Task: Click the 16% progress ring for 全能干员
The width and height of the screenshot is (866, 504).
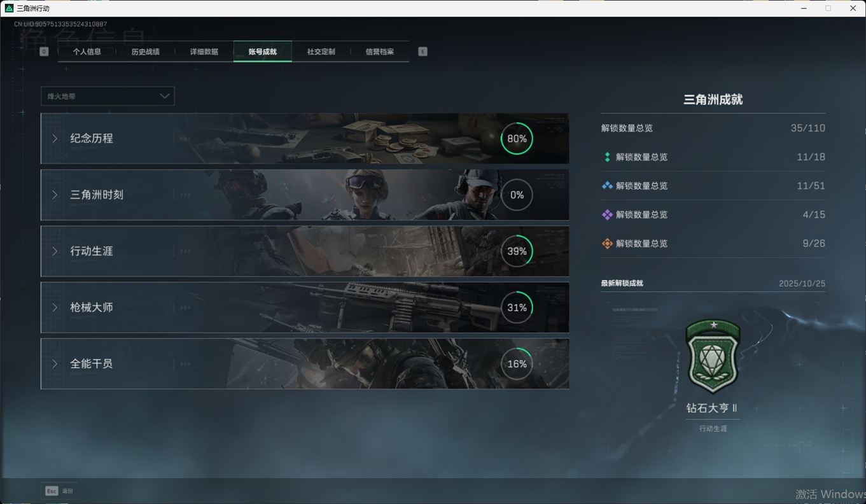Action: pos(517,364)
